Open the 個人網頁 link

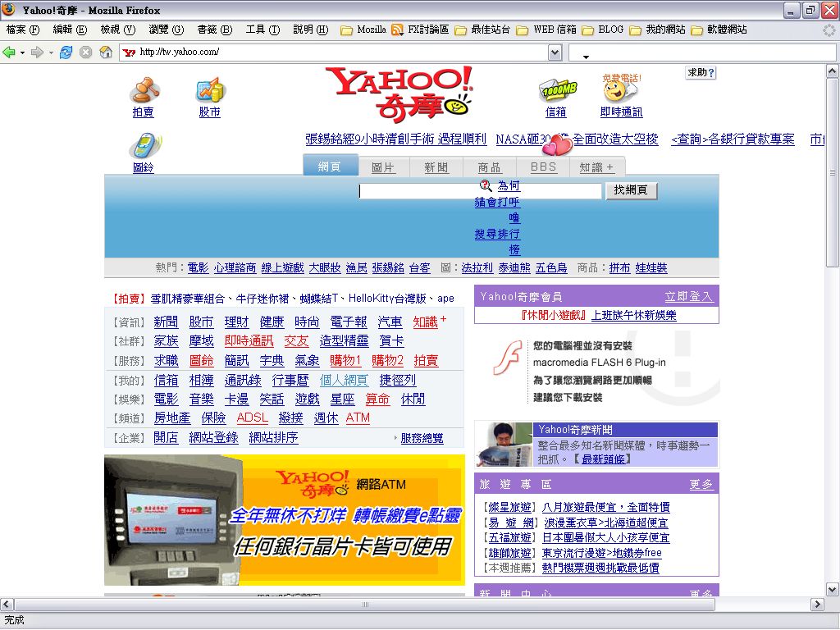tap(344, 381)
